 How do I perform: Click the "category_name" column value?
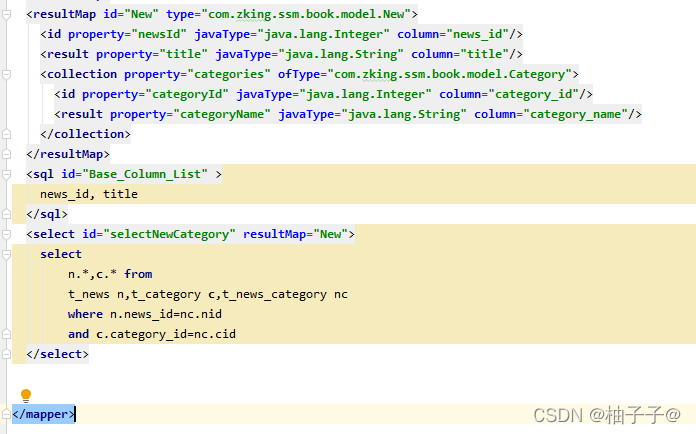point(575,114)
